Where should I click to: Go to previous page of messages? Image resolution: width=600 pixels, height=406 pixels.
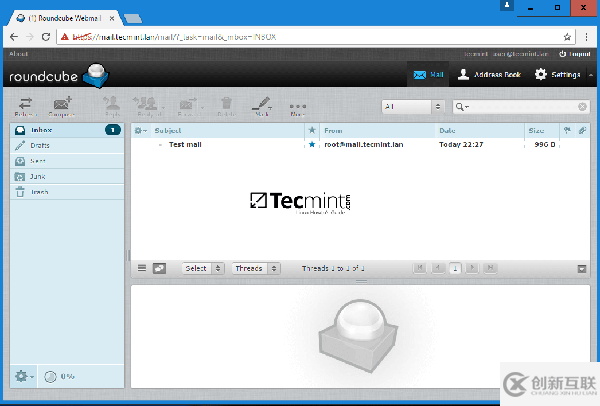pos(438,268)
